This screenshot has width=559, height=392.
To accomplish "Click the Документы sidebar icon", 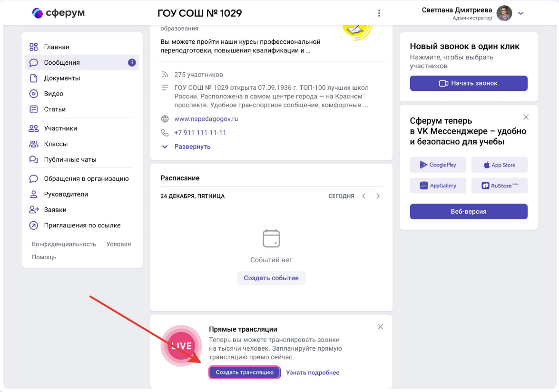I will tap(34, 78).
